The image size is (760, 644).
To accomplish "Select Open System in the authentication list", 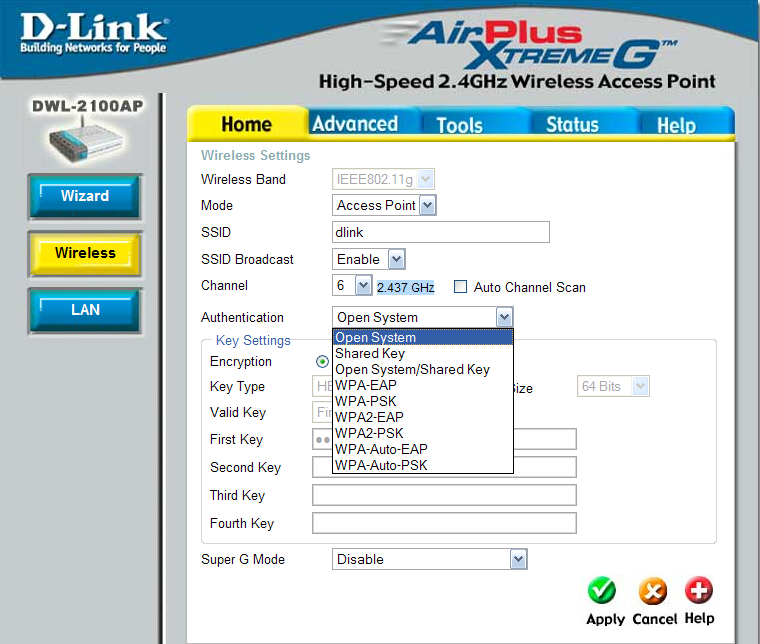I will pos(423,337).
